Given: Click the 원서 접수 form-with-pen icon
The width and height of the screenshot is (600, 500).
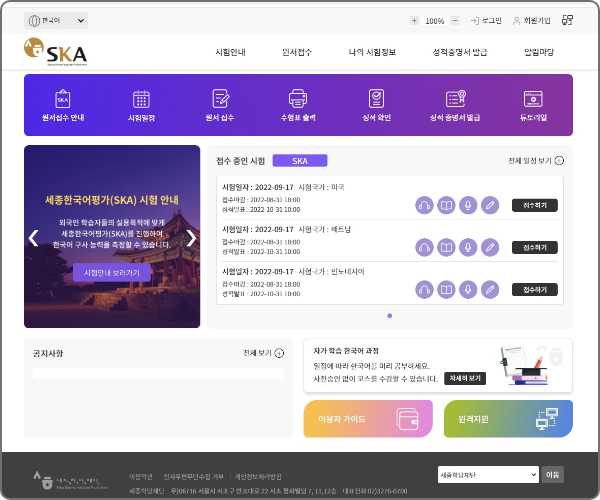Looking at the screenshot, I should pos(220,99).
